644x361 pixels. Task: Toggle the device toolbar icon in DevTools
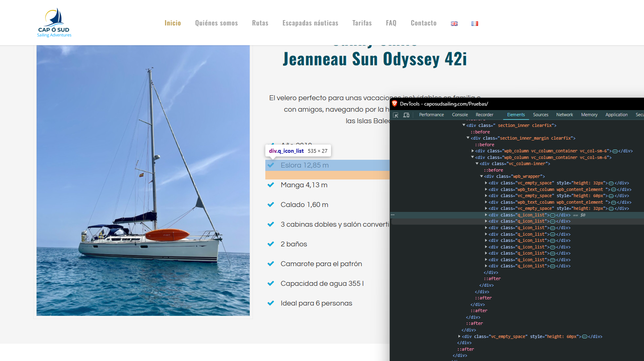(406, 115)
